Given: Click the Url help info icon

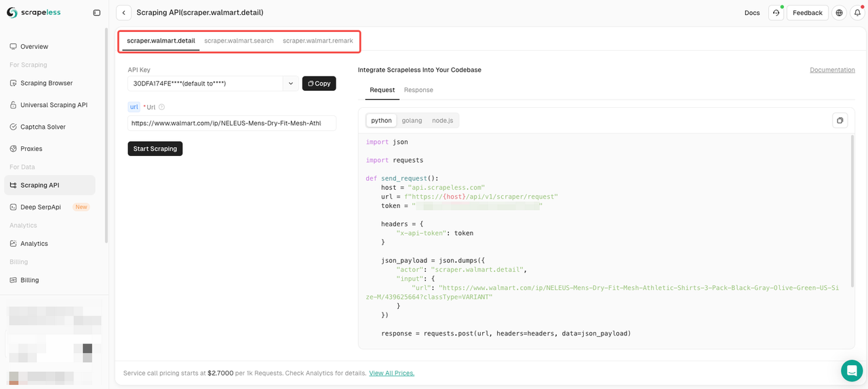Looking at the screenshot, I should tap(161, 107).
